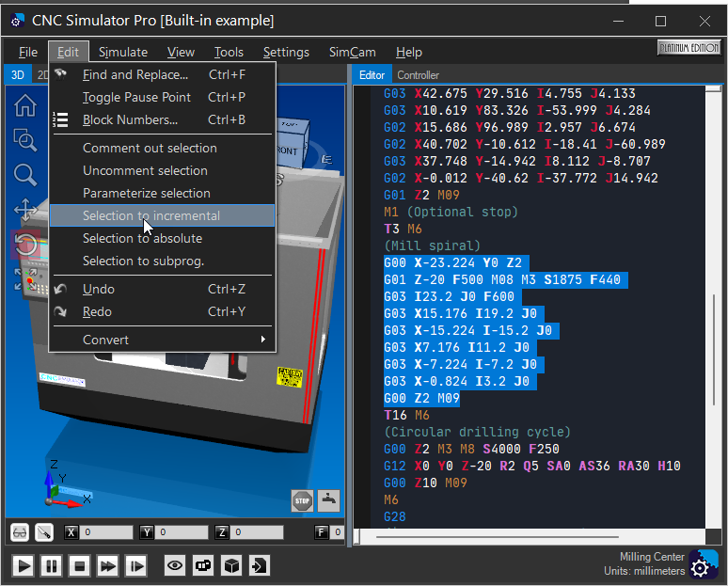The width and height of the screenshot is (728, 586).
Task: Click the Find and Replace binoculars icon
Action: (x=60, y=74)
